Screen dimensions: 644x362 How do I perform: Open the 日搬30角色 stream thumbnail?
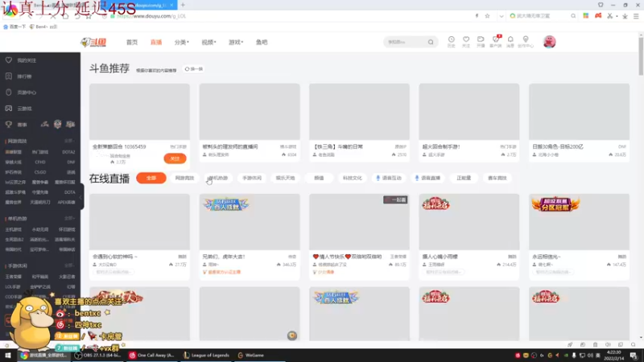click(579, 112)
